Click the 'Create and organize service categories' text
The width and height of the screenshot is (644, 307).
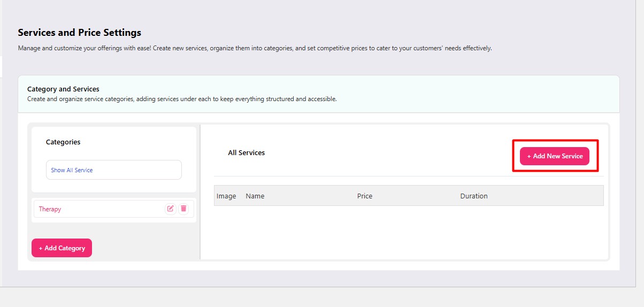coord(182,99)
